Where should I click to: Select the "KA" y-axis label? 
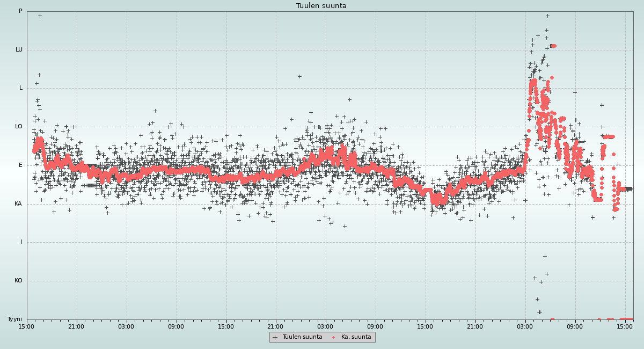(18, 204)
